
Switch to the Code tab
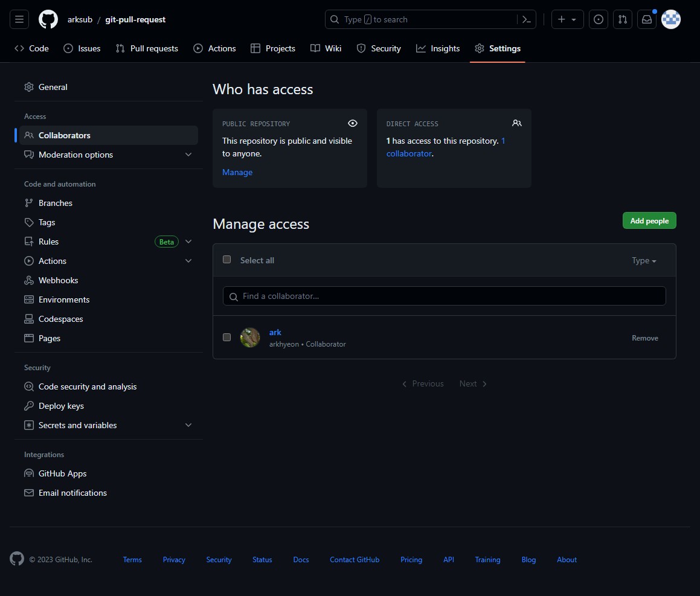tap(31, 48)
